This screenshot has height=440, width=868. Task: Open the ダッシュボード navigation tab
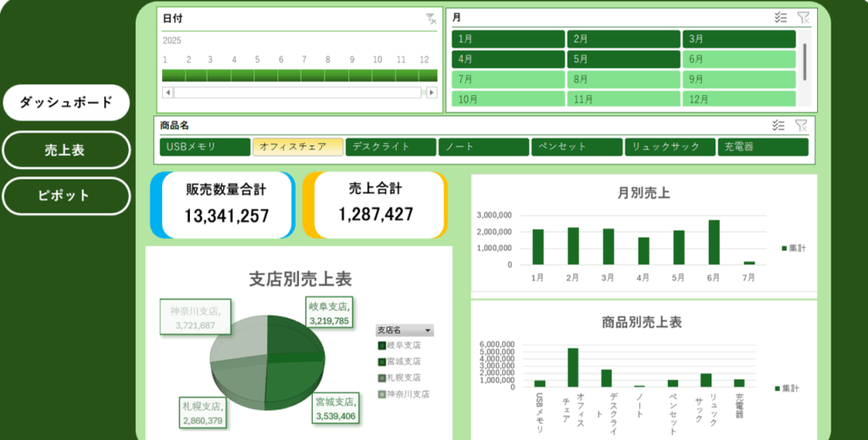[66, 103]
